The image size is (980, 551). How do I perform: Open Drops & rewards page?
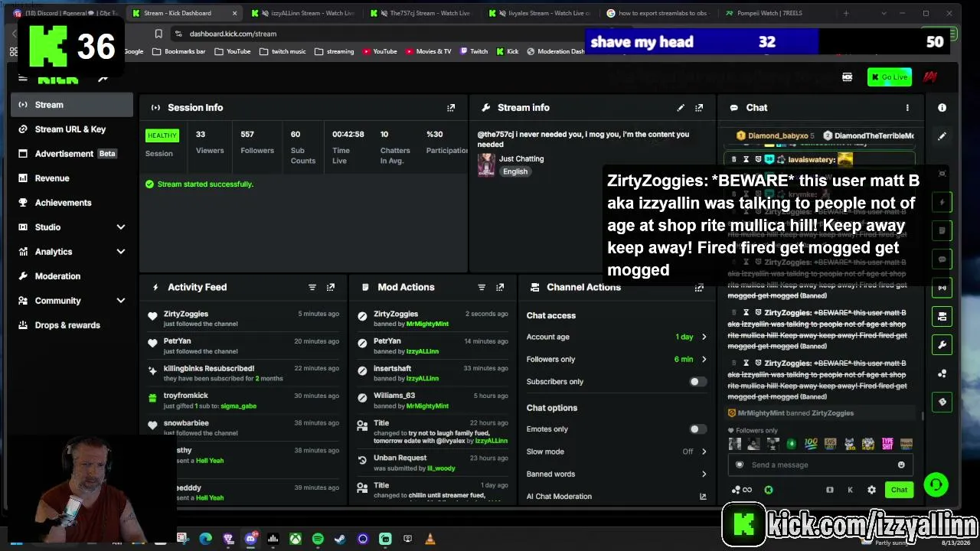[x=71, y=325]
